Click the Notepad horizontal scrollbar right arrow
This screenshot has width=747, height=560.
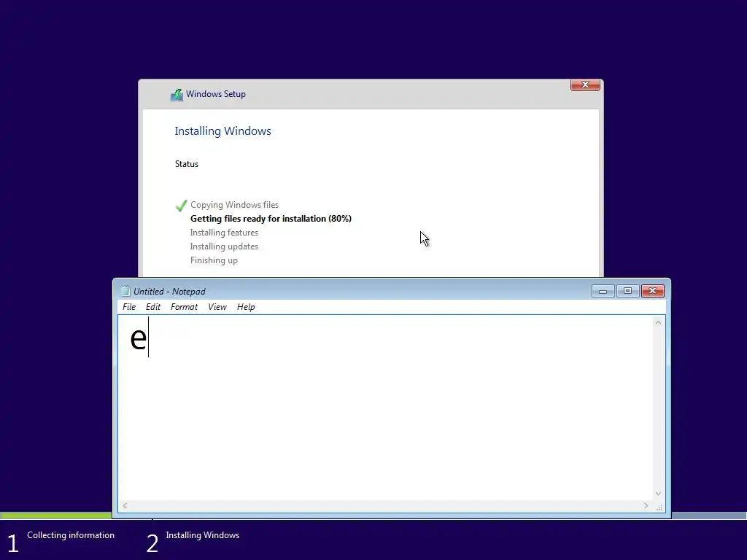(x=646, y=506)
